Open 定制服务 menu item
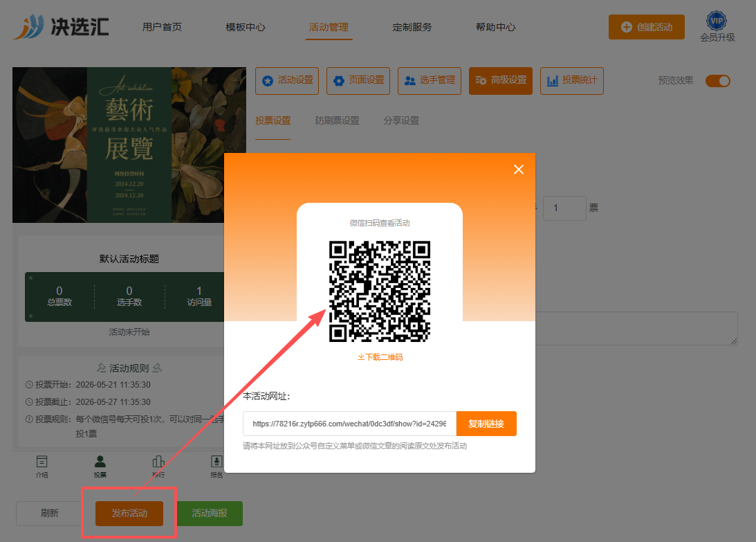 [412, 27]
